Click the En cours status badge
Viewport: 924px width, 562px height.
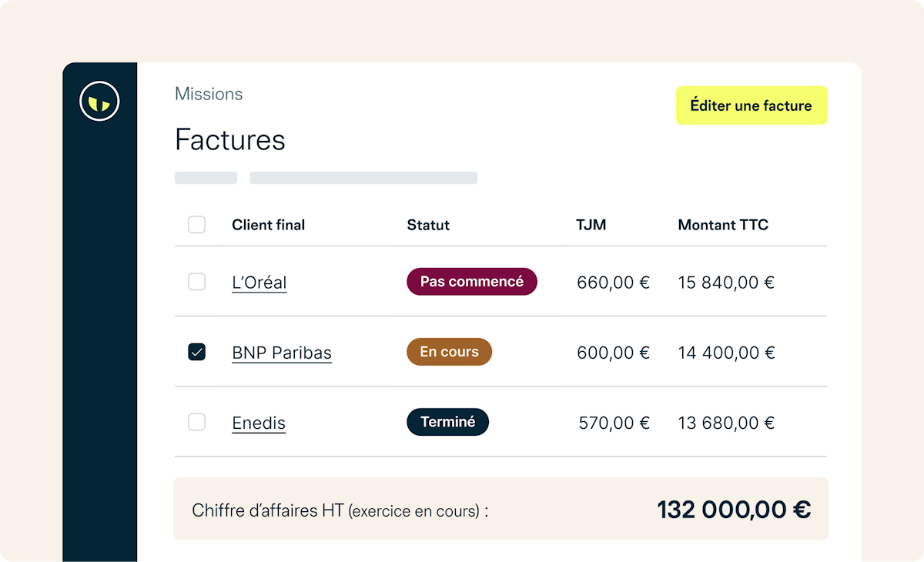click(449, 352)
